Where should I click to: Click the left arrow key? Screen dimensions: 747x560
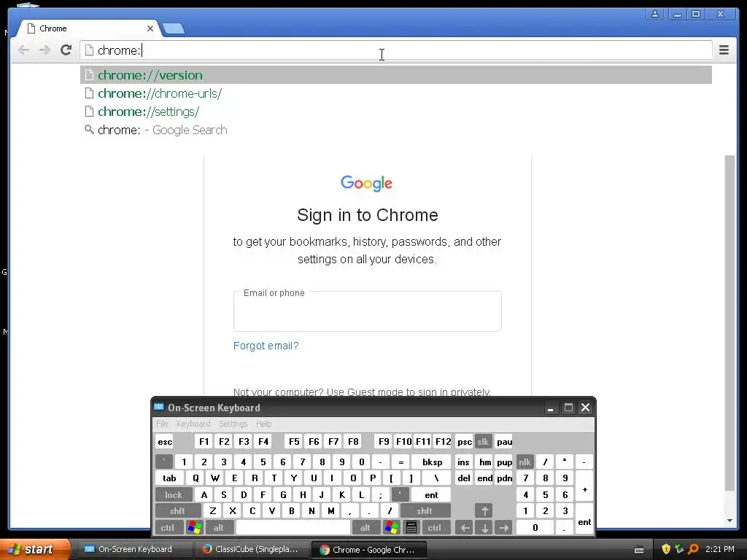(x=465, y=528)
